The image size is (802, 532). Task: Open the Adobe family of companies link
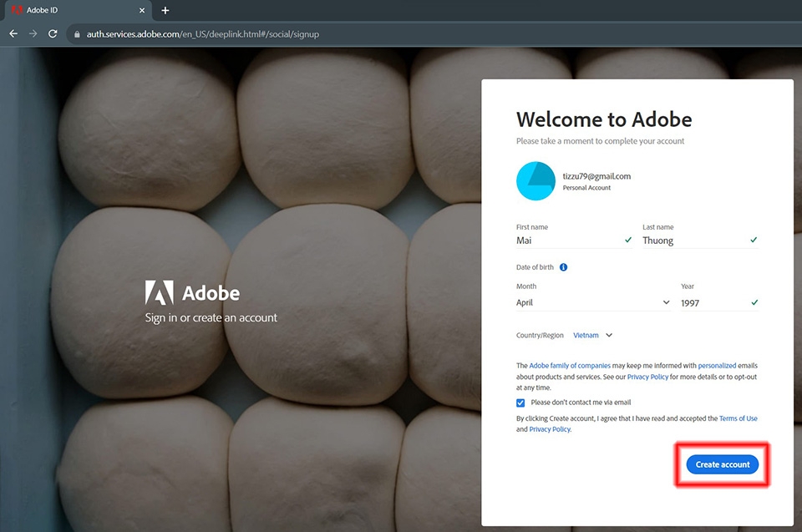pyautogui.click(x=569, y=366)
